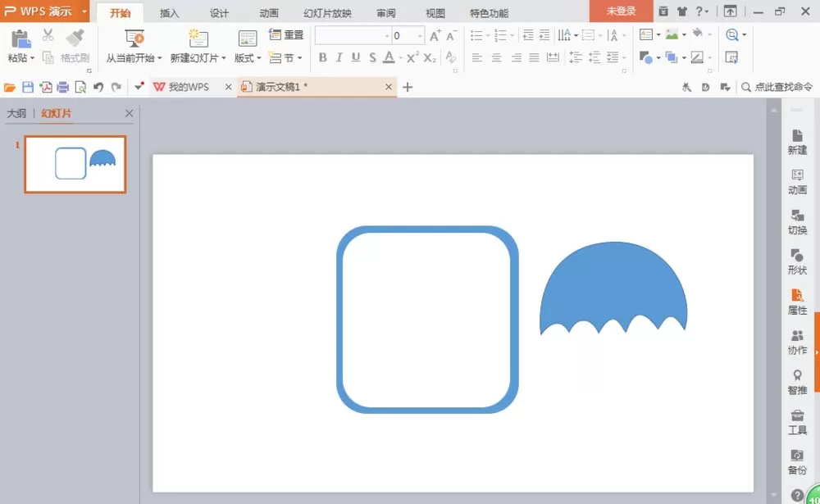Open the font color A button
This screenshot has height=504, width=820.
coord(389,57)
